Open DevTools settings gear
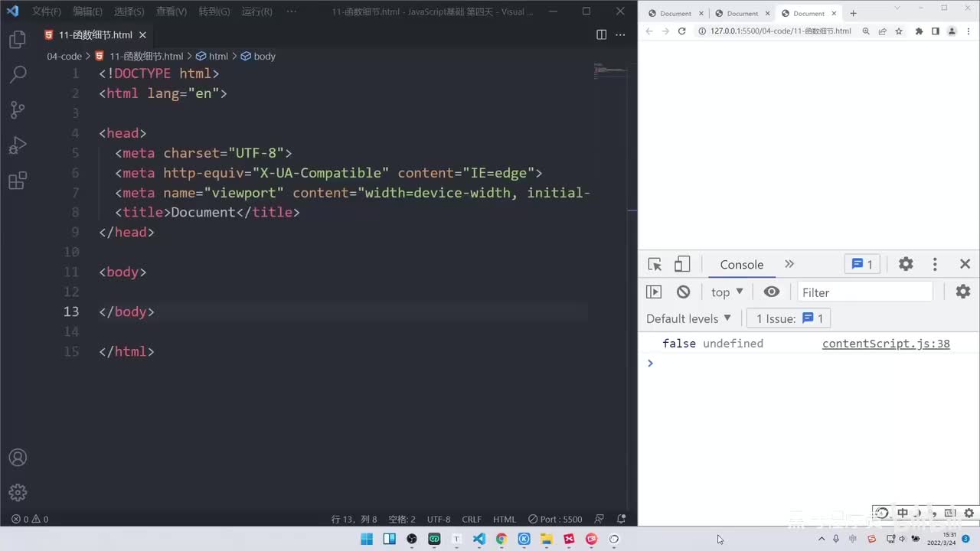Screen dimensions: 980x551 [x=906, y=264]
